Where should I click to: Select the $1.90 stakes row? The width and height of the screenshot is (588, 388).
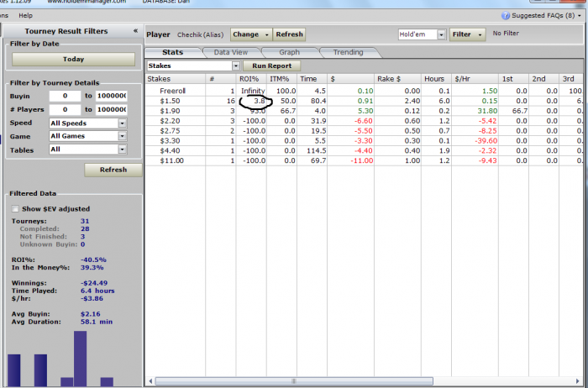click(x=364, y=112)
